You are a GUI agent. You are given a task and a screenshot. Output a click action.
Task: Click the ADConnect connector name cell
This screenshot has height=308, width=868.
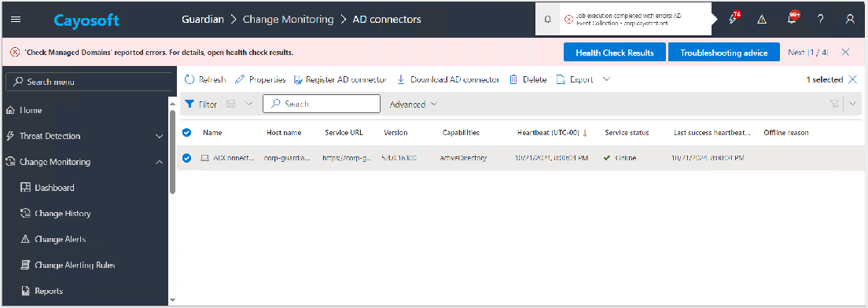[227, 158]
